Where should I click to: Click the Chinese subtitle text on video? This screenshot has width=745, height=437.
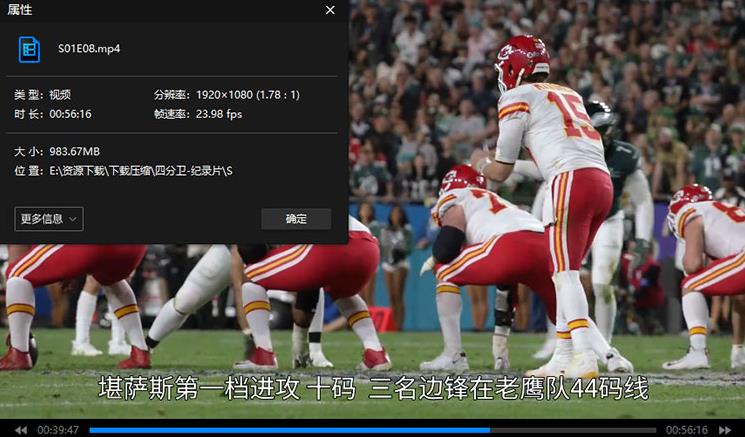tap(372, 388)
